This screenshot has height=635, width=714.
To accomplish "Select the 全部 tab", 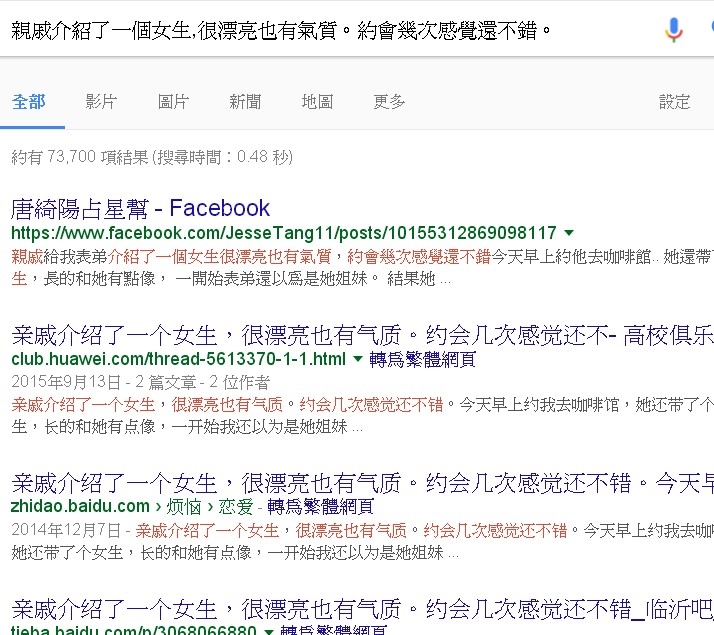I will [29, 102].
